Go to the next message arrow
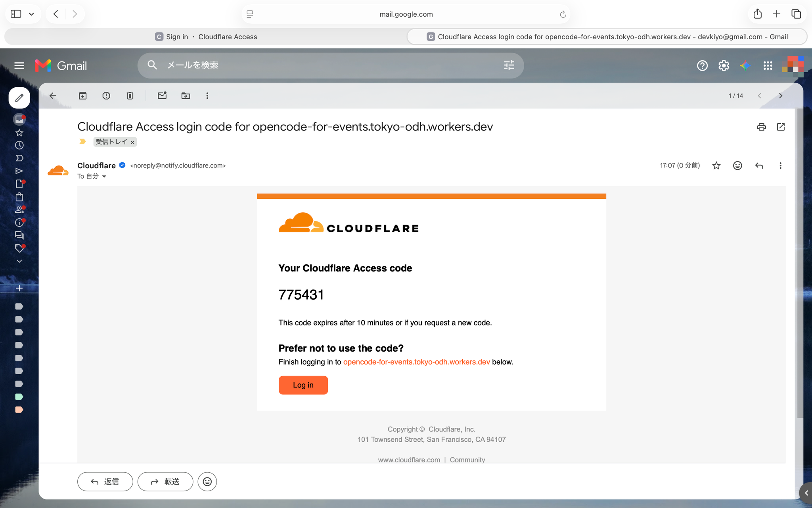812x508 pixels. pos(781,96)
